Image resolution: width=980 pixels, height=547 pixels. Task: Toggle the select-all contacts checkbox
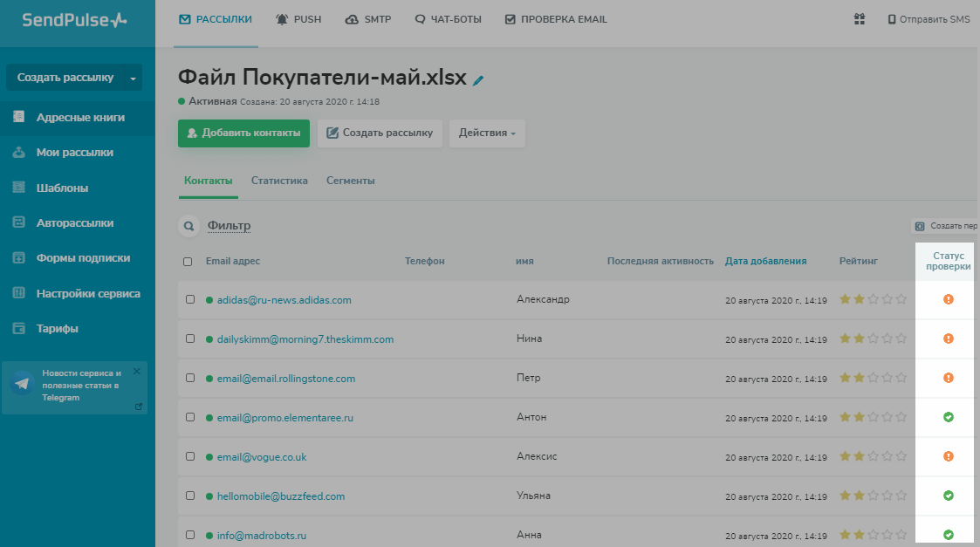pos(188,262)
